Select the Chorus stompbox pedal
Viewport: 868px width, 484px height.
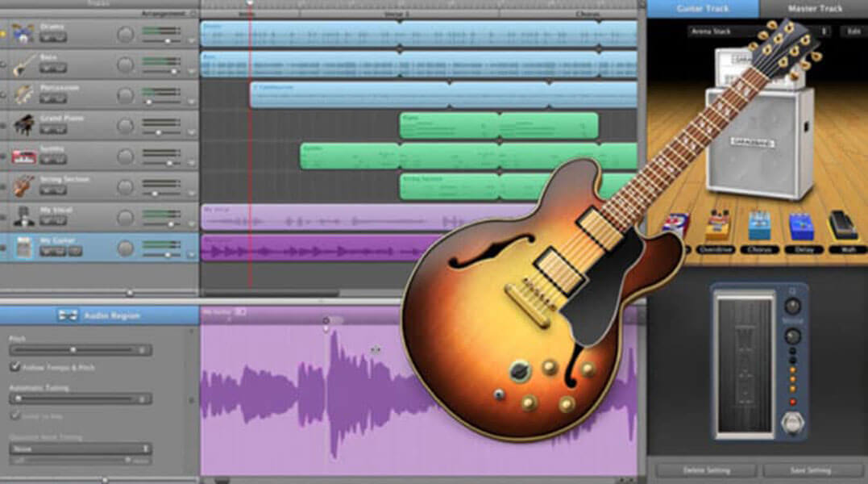click(759, 226)
